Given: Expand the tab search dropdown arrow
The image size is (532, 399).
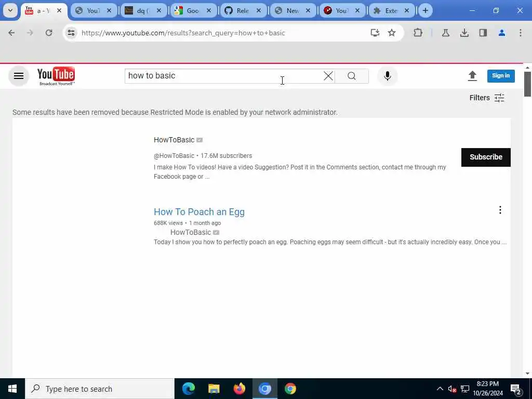Looking at the screenshot, I should click(10, 10).
